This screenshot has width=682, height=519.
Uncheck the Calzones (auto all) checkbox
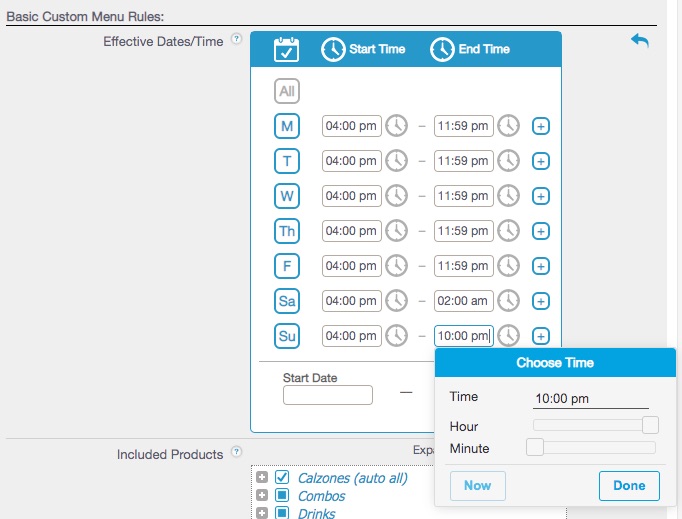(x=282, y=478)
